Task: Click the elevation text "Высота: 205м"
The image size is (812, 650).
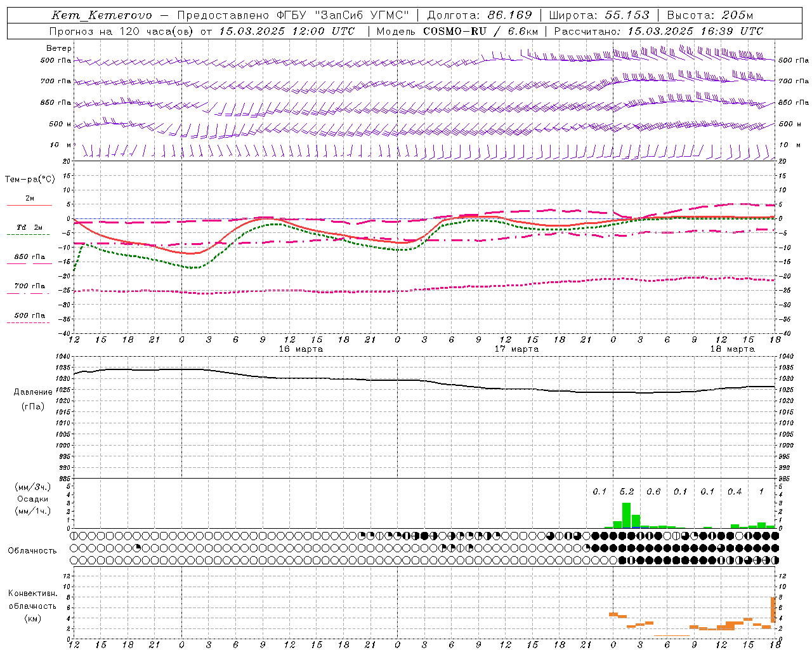Action: (710, 15)
